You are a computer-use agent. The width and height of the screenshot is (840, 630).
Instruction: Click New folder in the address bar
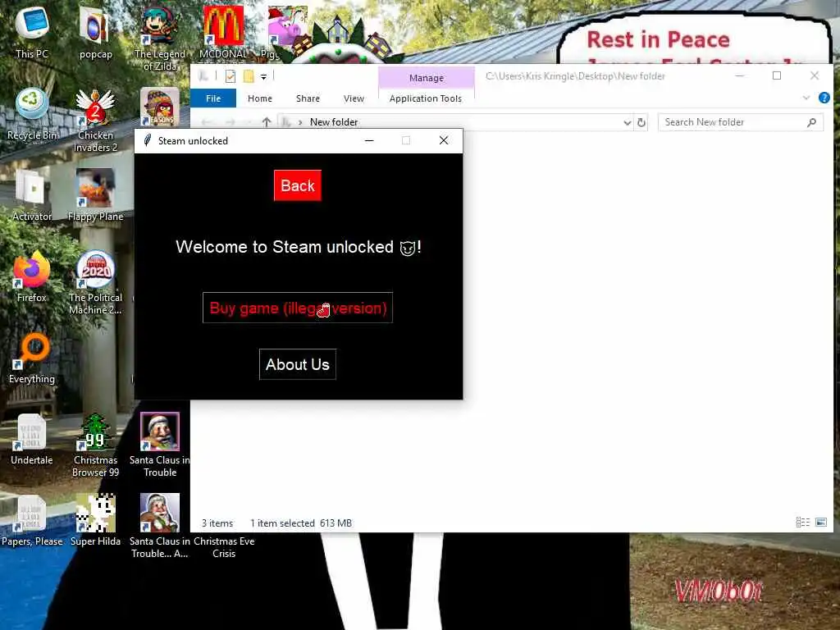tap(334, 122)
